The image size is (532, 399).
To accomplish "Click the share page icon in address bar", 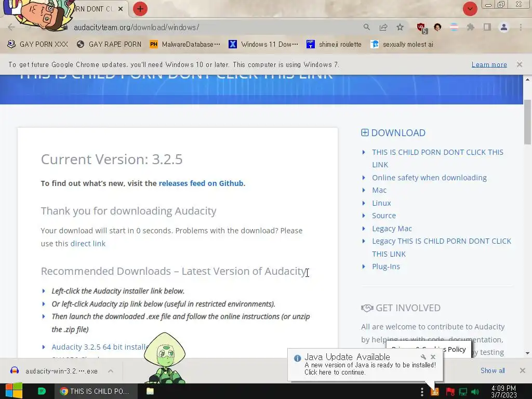I will [x=383, y=27].
